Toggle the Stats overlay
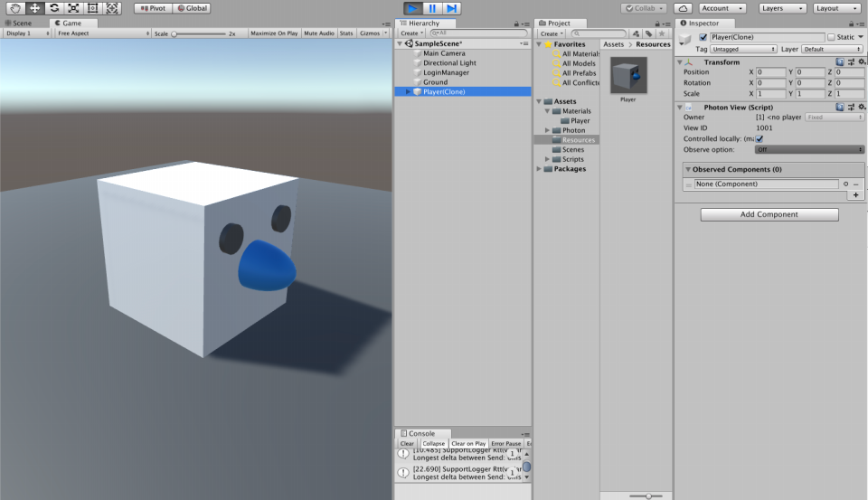Viewport: 868px width, 500px height. (x=346, y=33)
